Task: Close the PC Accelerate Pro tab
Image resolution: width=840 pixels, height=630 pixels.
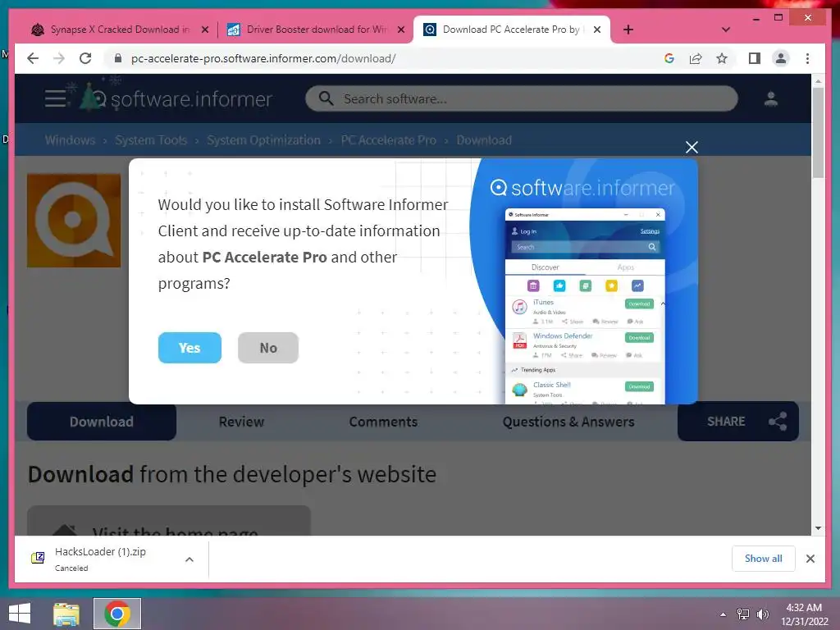Action: coord(597,30)
